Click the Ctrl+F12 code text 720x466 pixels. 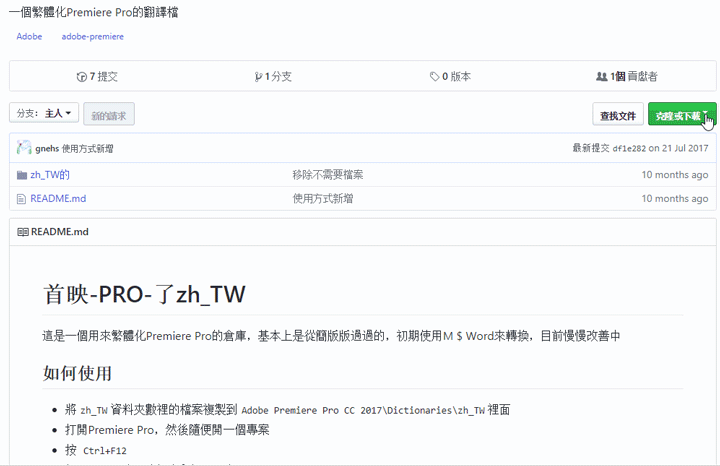pos(105,451)
